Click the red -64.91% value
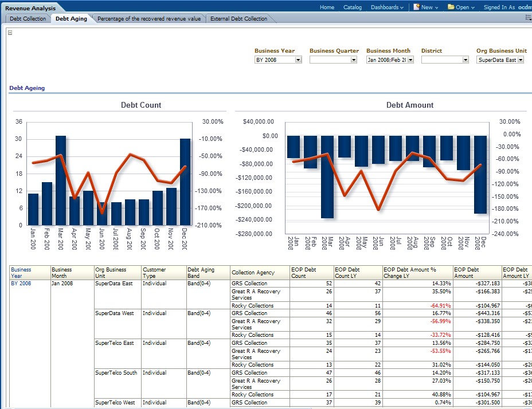 click(x=440, y=306)
